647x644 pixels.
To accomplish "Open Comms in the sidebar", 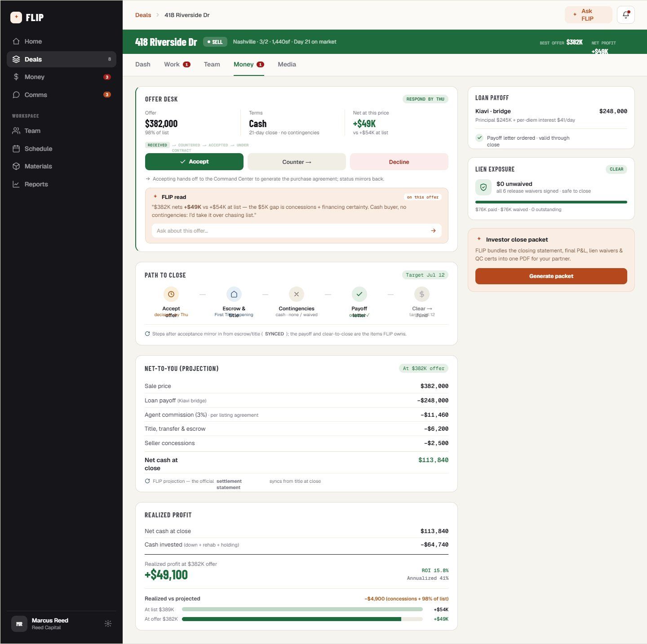I will click(62, 95).
